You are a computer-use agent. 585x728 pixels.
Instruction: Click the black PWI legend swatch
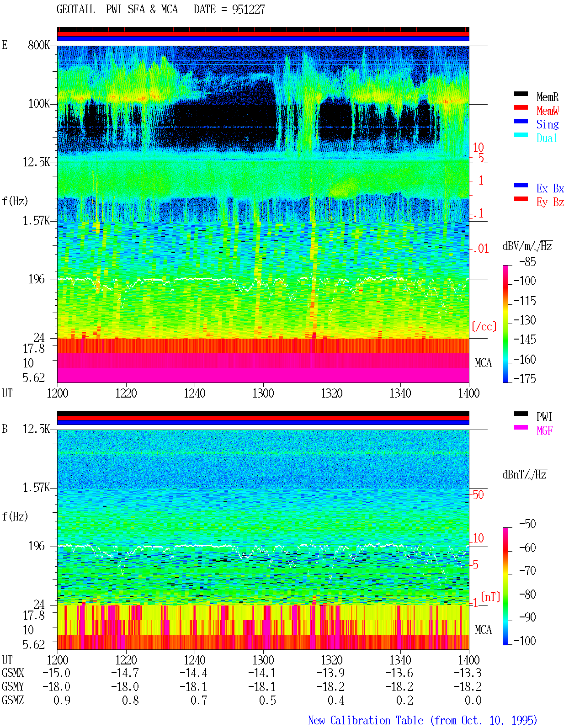pyautogui.click(x=521, y=414)
